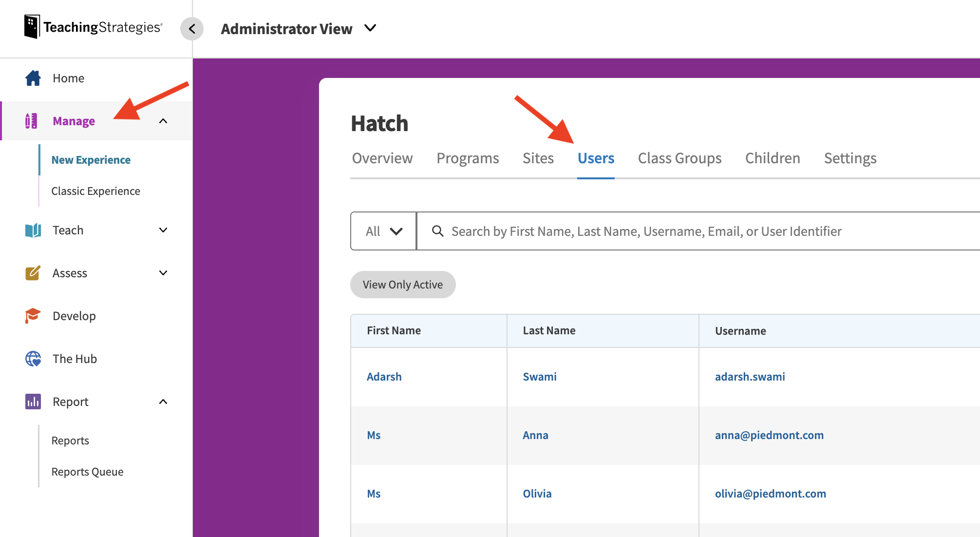Collapse the Report section chevron
980x537 pixels.
(163, 402)
